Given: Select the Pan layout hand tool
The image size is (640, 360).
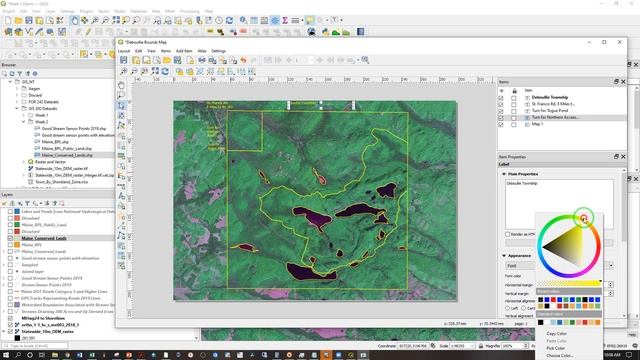Looking at the screenshot, I should [121, 85].
